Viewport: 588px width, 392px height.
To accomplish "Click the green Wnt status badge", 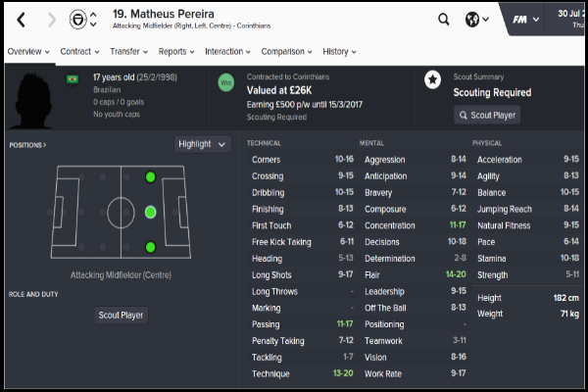I will (x=225, y=84).
